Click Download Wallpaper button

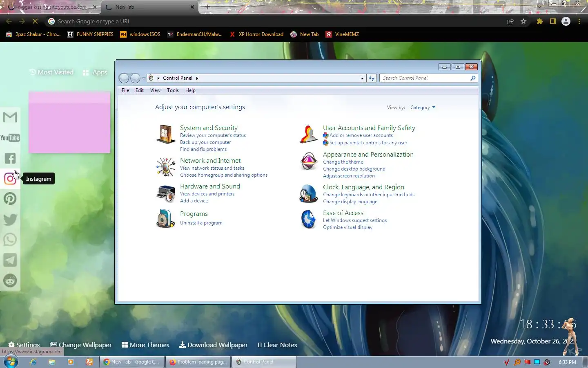point(214,345)
